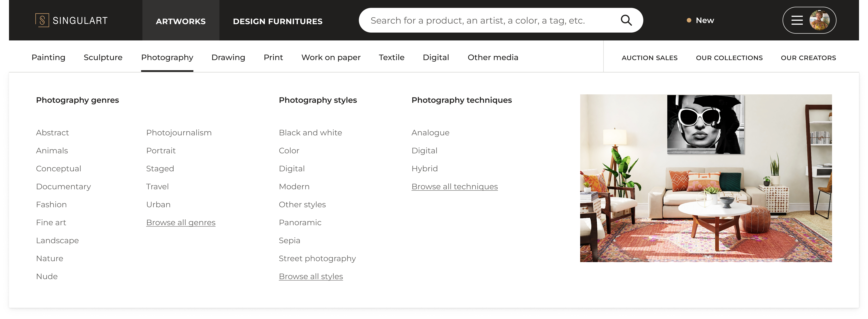Follow the Browse all styles link
Image resolution: width=868 pixels, height=319 pixels.
311,276
